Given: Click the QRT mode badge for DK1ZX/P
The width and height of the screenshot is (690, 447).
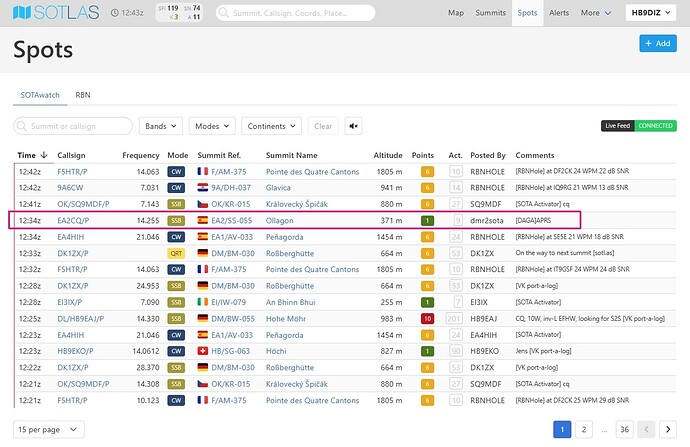Looking at the screenshot, I should (178, 253).
